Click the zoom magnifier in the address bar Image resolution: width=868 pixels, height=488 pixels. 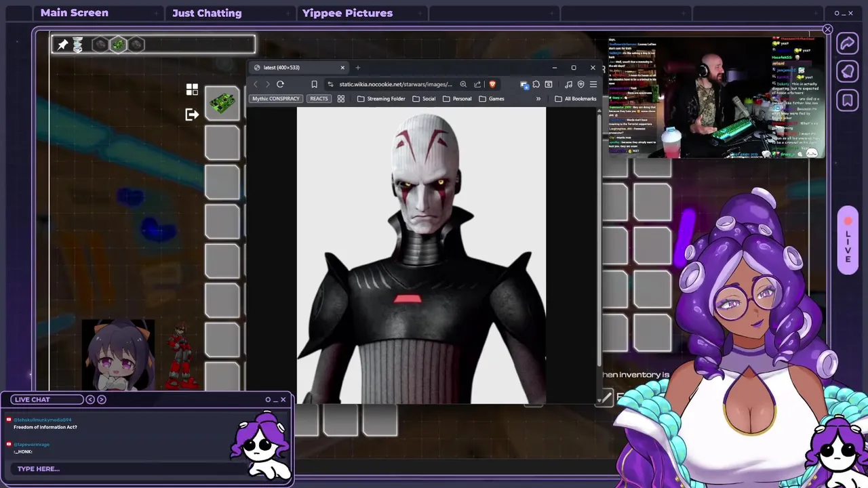[x=463, y=84]
